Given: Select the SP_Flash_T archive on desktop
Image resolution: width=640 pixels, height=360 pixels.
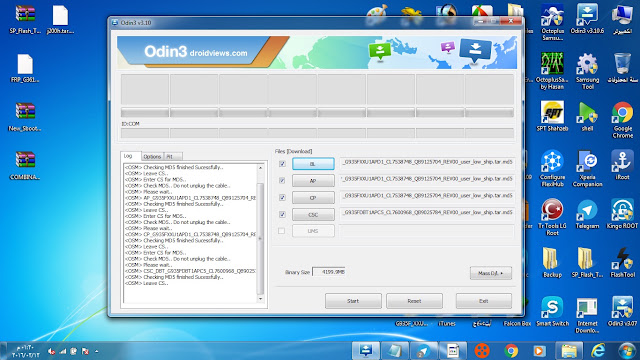Looking at the screenshot, I should 25,19.
